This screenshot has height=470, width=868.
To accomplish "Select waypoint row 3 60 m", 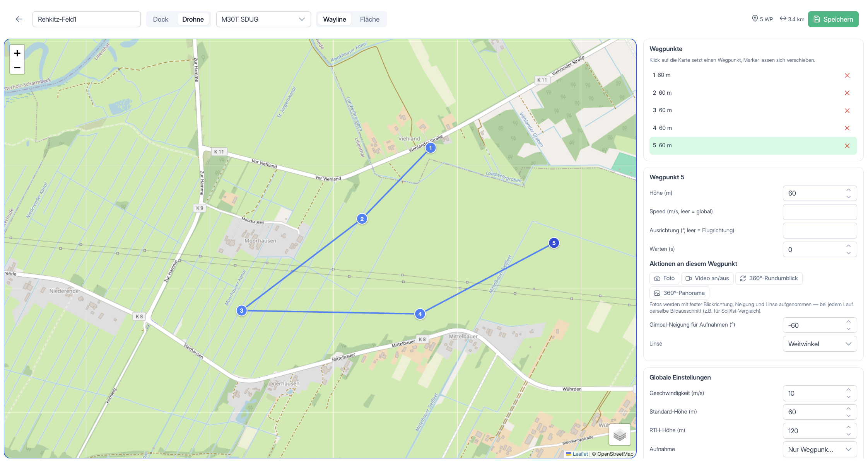I will tap(753, 111).
